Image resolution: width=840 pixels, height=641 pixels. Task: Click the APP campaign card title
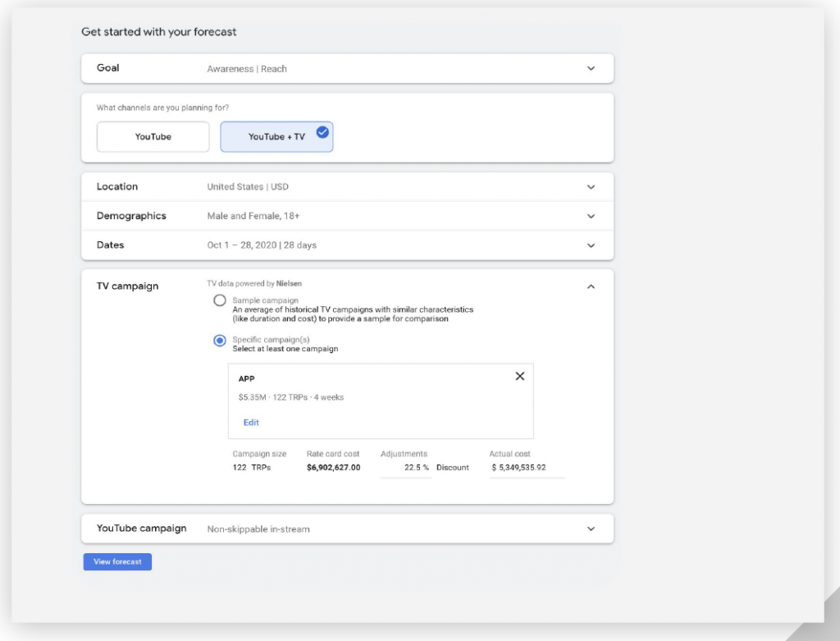(246, 379)
